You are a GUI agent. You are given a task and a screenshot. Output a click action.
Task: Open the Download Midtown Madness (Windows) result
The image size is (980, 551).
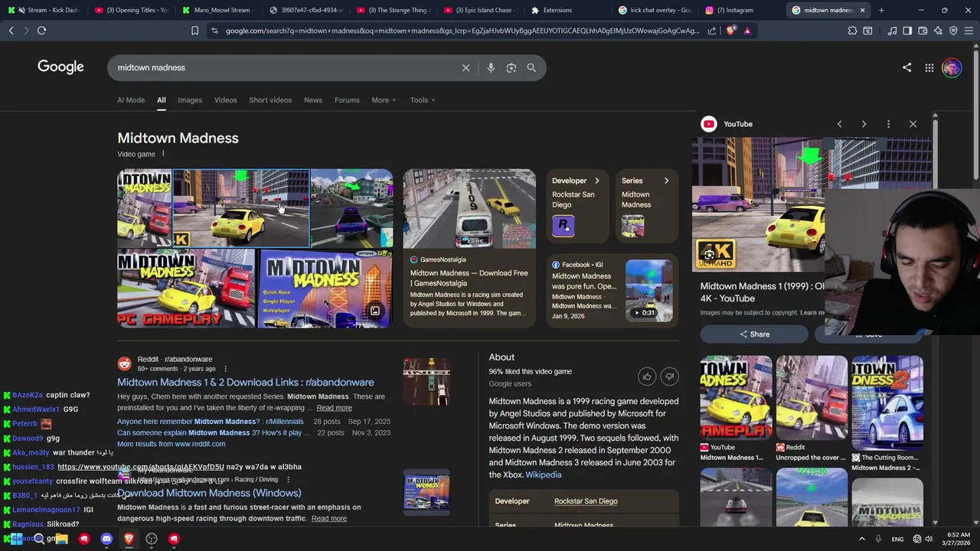click(x=209, y=493)
